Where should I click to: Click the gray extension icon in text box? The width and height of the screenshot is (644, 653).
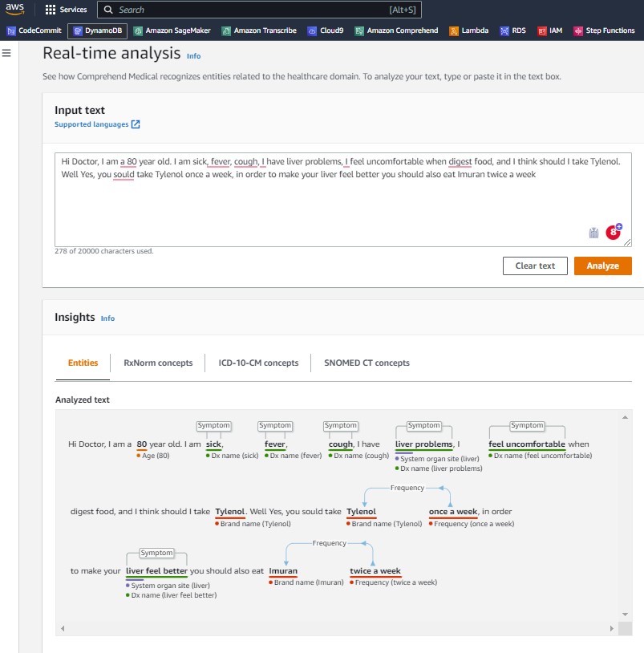593,233
